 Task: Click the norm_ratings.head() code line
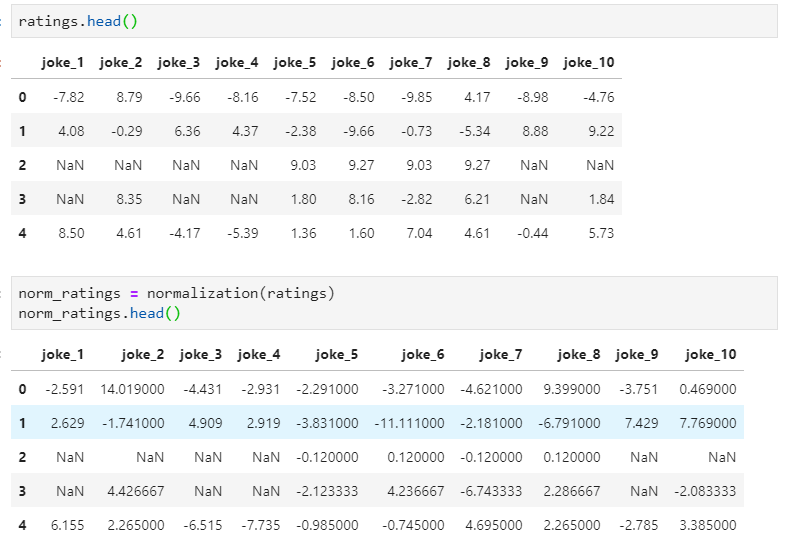[x=99, y=313]
